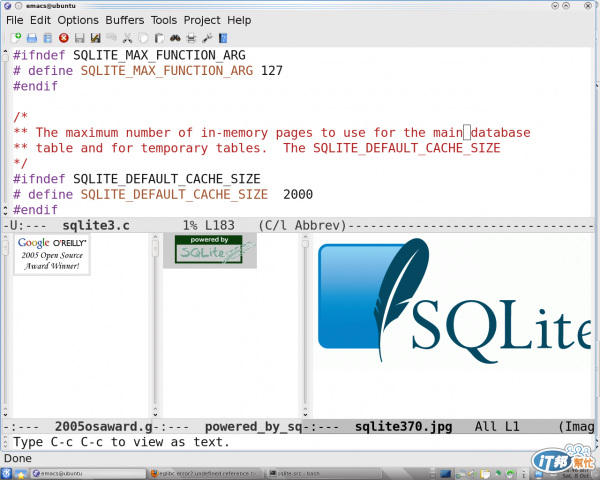Click on the value 127 in the code
Image resolution: width=600 pixels, height=480 pixels.
pos(272,71)
